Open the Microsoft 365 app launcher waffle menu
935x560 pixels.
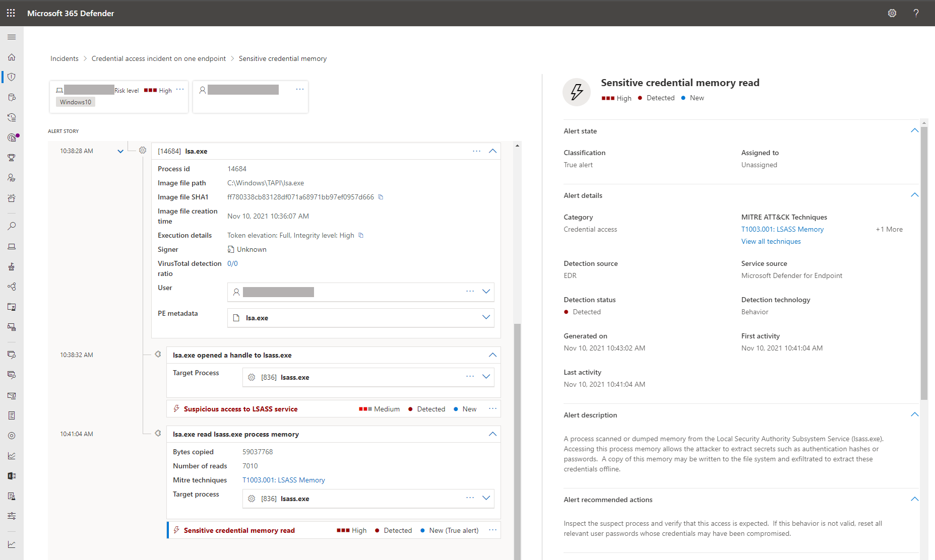11,13
